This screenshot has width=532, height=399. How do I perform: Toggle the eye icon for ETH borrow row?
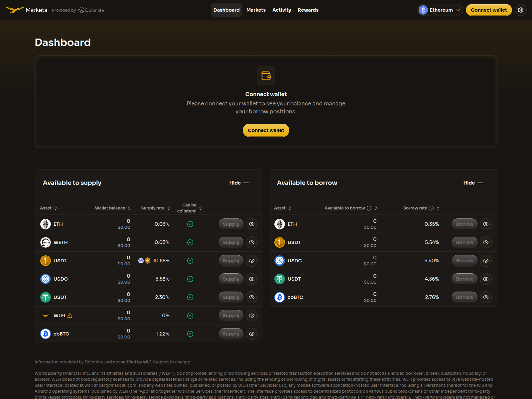486,224
